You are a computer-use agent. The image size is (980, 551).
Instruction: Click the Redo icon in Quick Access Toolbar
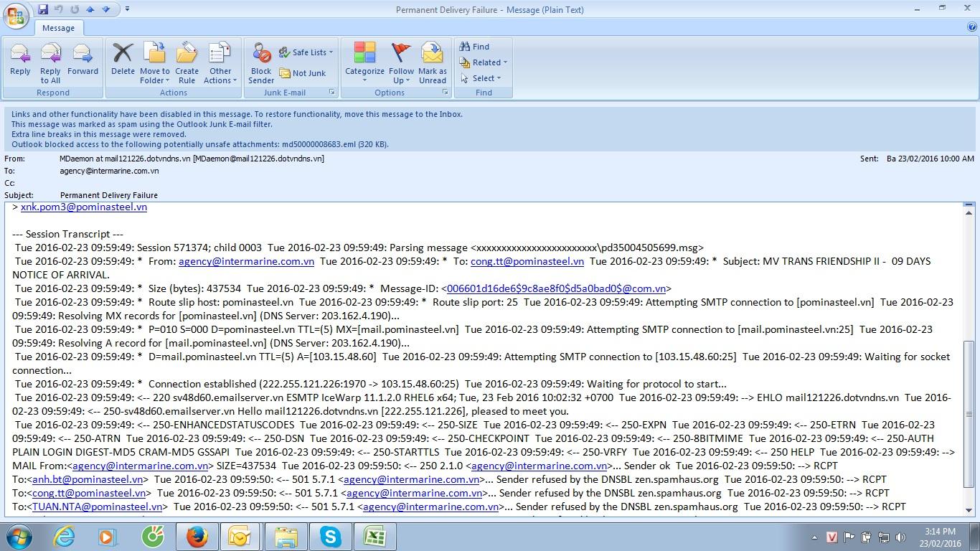75,9
